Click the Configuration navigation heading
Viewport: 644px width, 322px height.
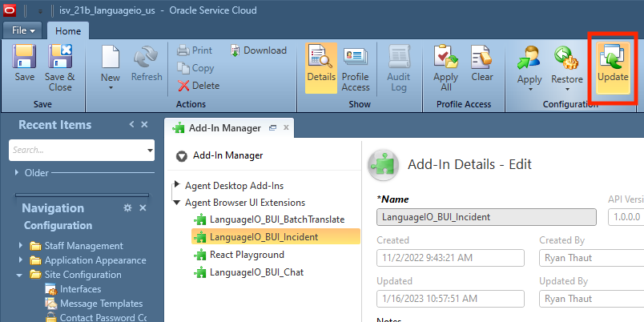pyautogui.click(x=58, y=226)
